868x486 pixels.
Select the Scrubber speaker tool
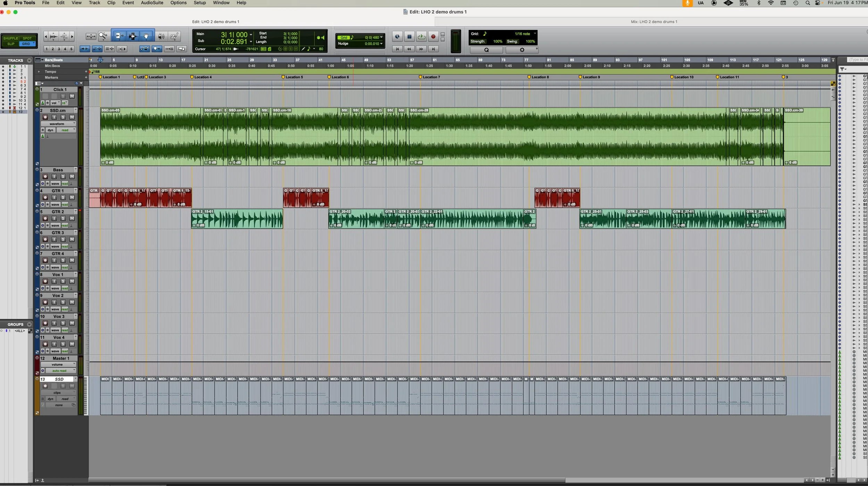161,36
